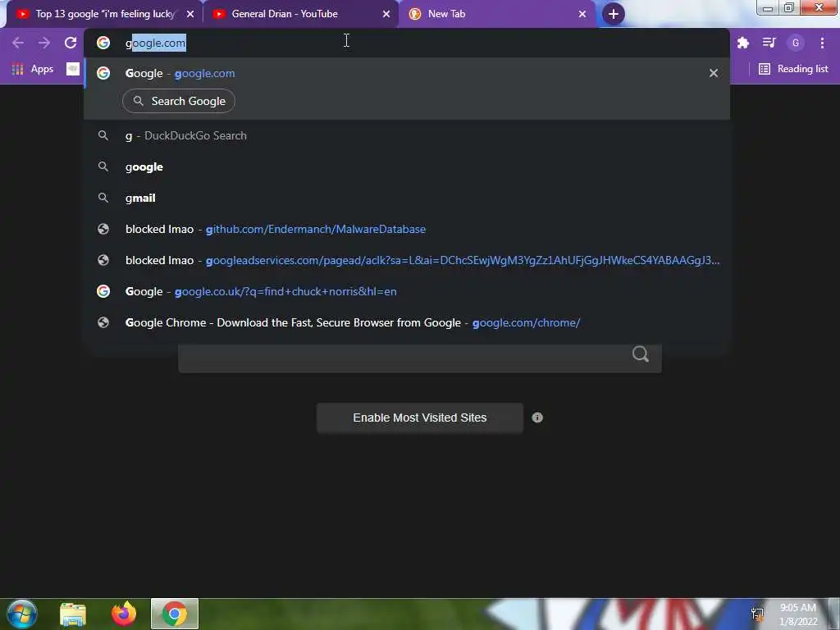The height and width of the screenshot is (630, 840).
Task: Click the magnifier icon in page search box
Action: click(641, 354)
